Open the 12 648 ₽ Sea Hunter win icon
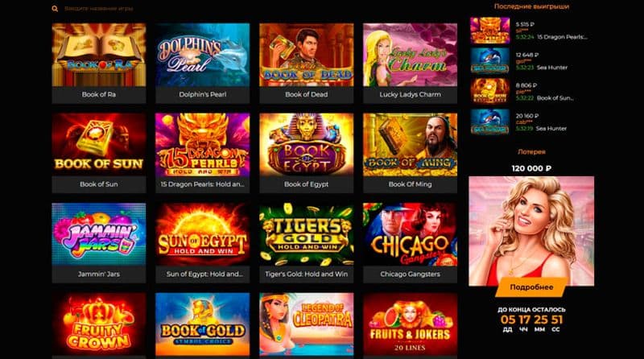Screen dimensions: 644x359 (490, 61)
